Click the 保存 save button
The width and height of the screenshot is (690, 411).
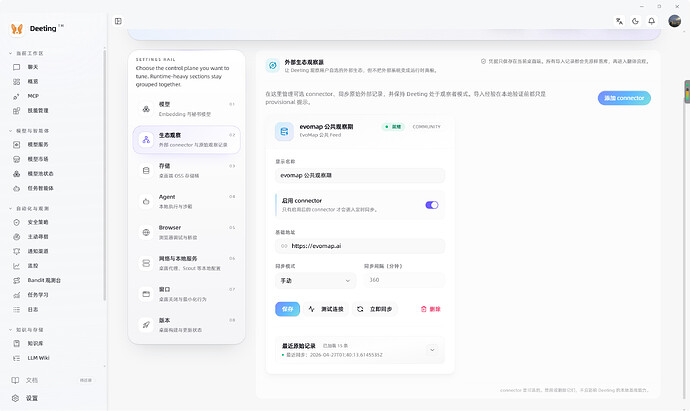(x=287, y=309)
